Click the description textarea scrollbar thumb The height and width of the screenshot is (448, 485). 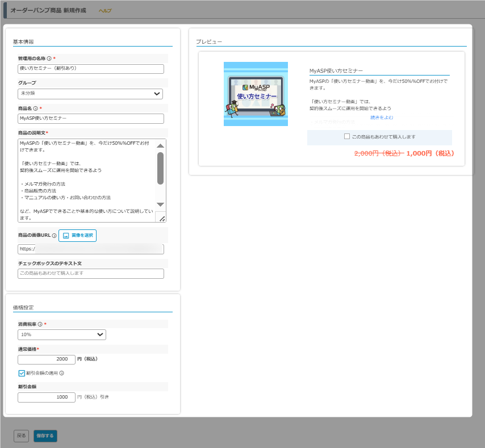coord(160,168)
